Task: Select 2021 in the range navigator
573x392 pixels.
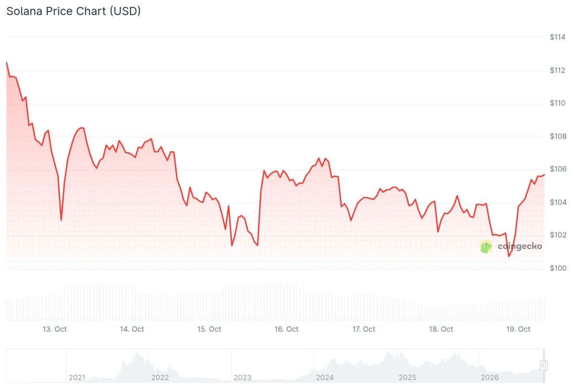Action: pyautogui.click(x=77, y=378)
